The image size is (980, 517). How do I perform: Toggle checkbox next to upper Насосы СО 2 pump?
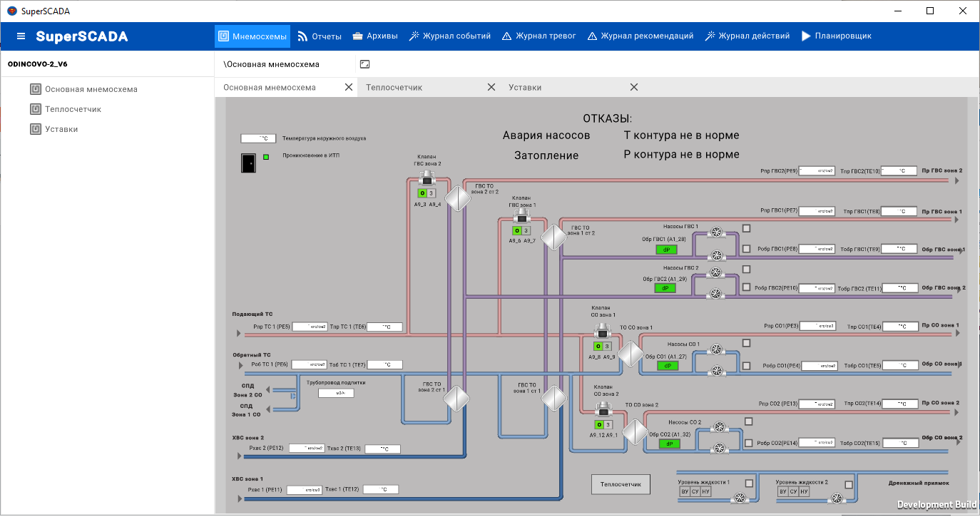pyautogui.click(x=748, y=421)
